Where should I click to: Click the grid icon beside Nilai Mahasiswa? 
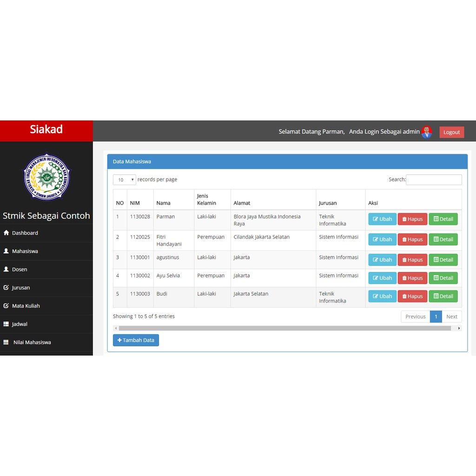click(6, 342)
